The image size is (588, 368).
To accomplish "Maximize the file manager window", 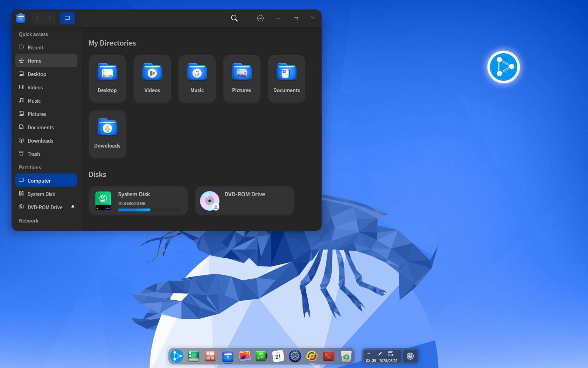I will click(296, 19).
